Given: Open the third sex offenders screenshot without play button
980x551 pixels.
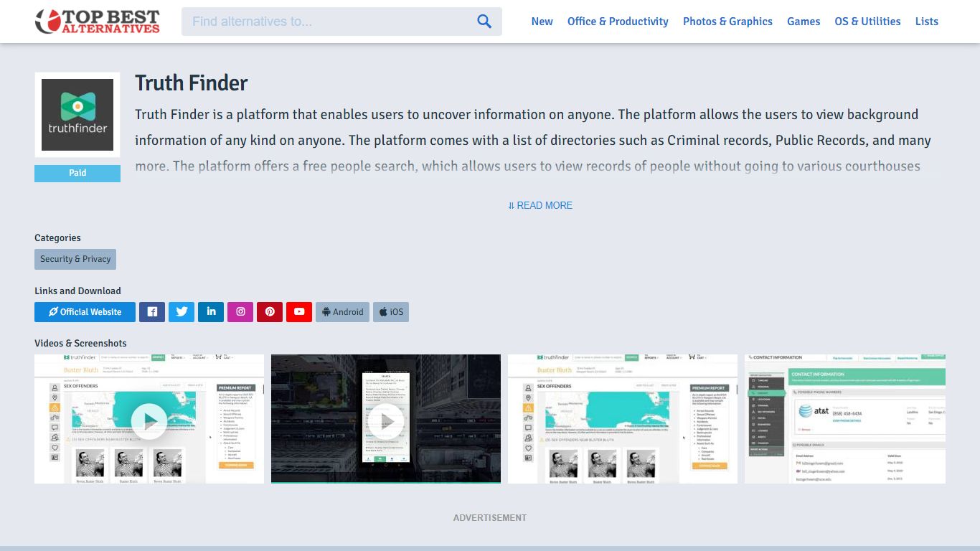Looking at the screenshot, I should pyautogui.click(x=623, y=419).
